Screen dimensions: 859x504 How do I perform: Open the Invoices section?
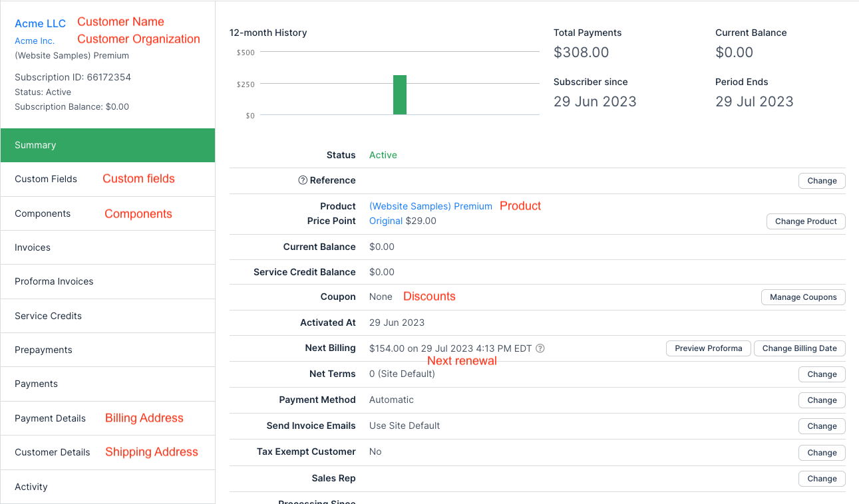coord(33,247)
